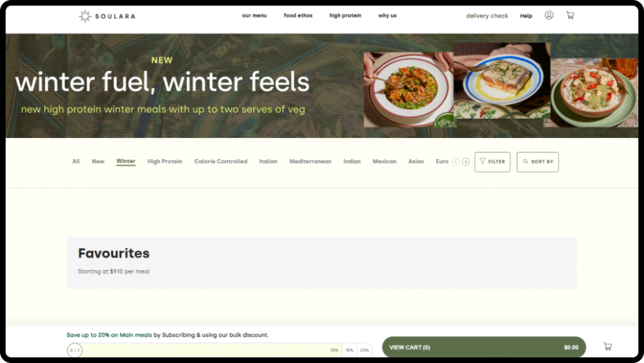Open the header shopping cart icon
Image resolution: width=644 pixels, height=363 pixels.
point(570,15)
